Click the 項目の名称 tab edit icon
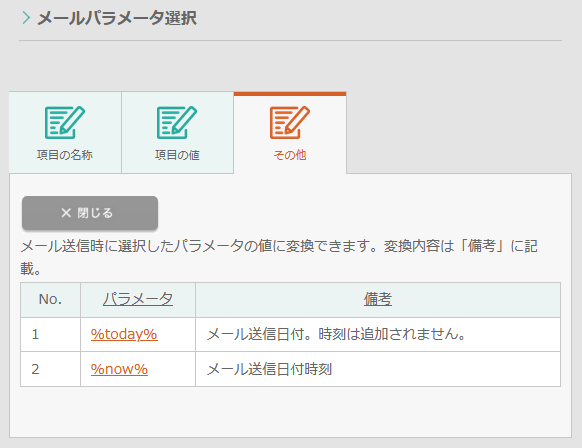This screenshot has height=448, width=582. [x=65, y=122]
